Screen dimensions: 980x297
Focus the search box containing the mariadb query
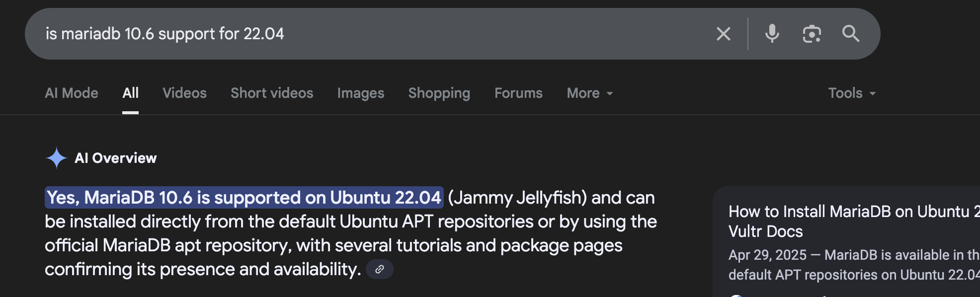coord(373,34)
